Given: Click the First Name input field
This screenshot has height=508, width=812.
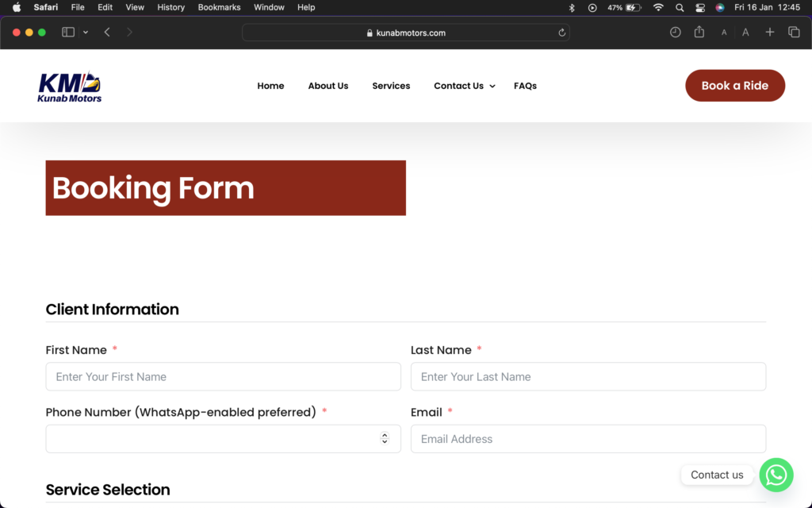Looking at the screenshot, I should [223, 377].
